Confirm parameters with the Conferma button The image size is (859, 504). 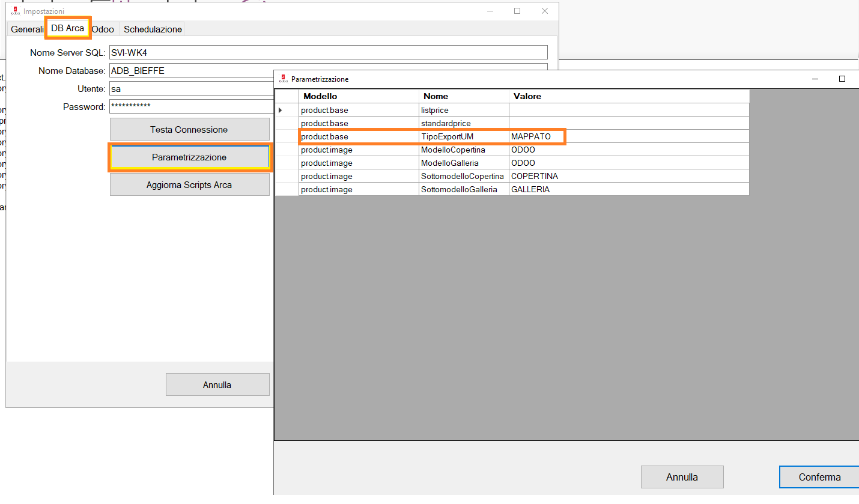[x=819, y=477]
